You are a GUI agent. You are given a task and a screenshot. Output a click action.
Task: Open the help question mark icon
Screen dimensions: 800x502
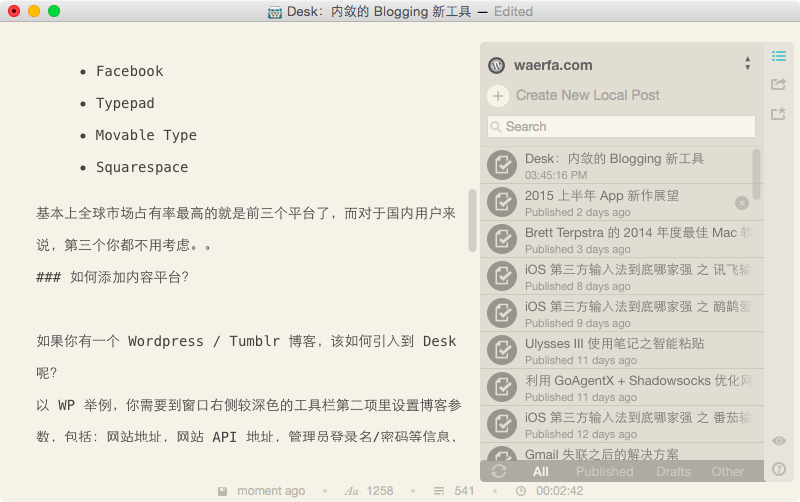tap(779, 469)
